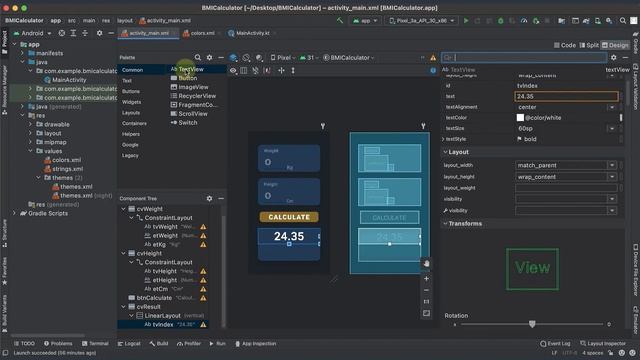Viewport: 640px width, 360px height.
Task: Click the Rotation slider handle
Action: (532, 324)
